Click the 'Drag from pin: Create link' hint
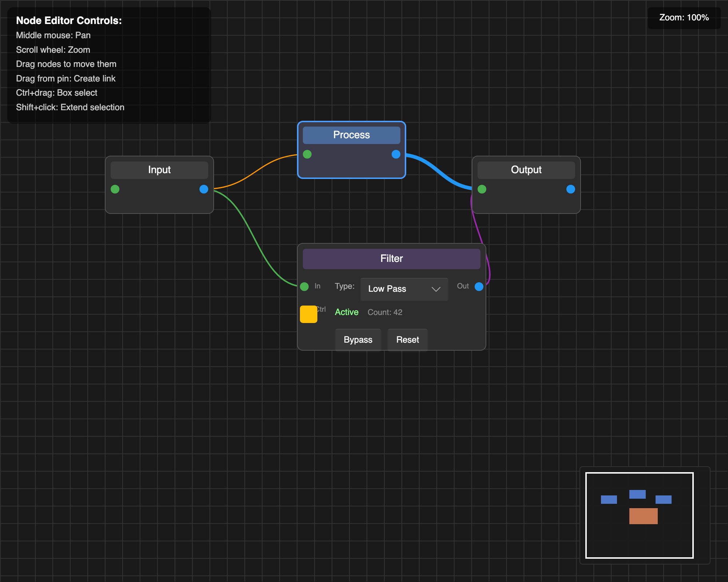 (66, 79)
